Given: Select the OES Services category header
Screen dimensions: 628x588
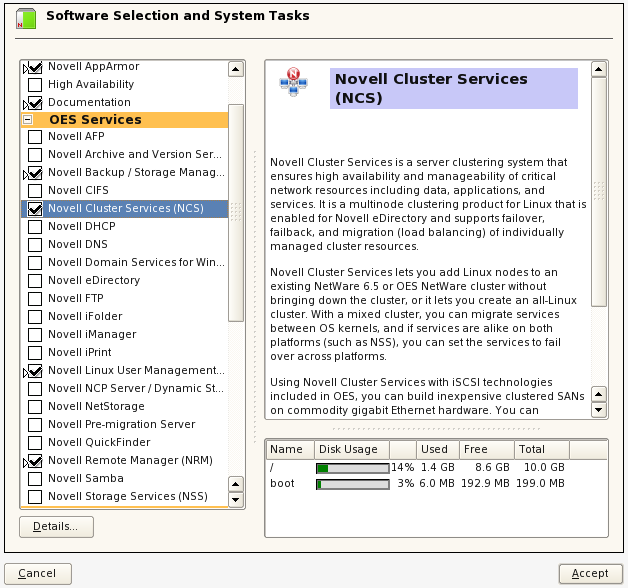Looking at the screenshot, I should coord(124,120).
